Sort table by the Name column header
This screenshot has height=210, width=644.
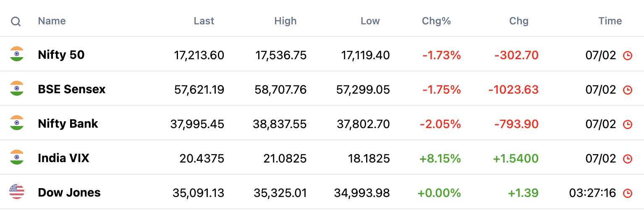tap(52, 21)
